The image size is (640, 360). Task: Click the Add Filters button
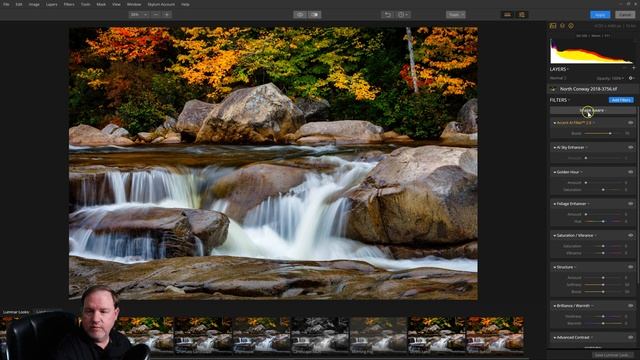[x=621, y=100]
